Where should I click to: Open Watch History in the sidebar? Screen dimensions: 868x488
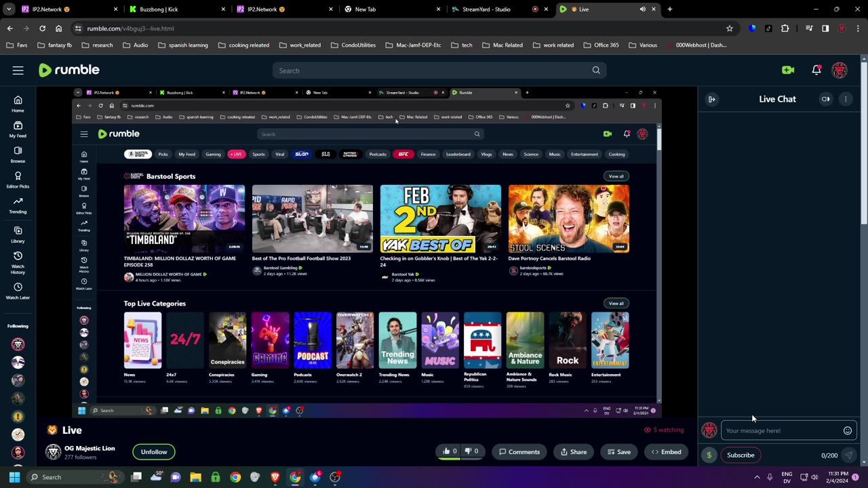(18, 262)
